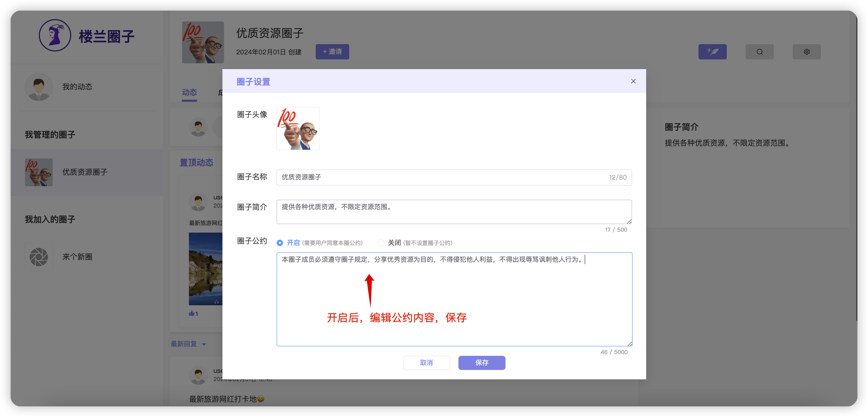
Task: Click the search magnifier icon button
Action: click(x=759, y=51)
